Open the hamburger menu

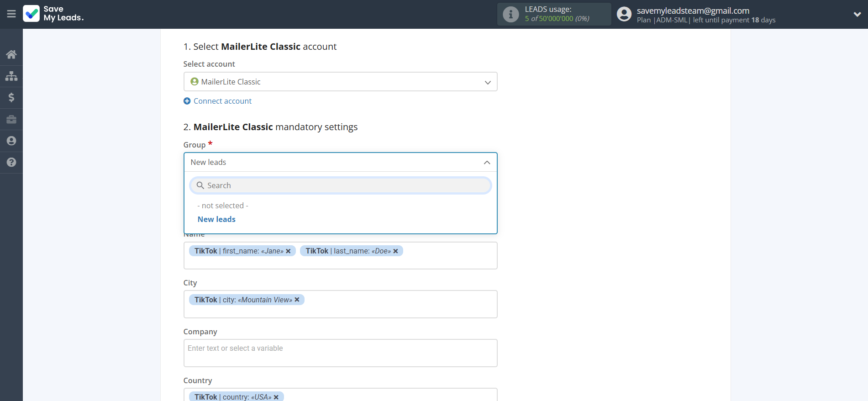pos(11,14)
